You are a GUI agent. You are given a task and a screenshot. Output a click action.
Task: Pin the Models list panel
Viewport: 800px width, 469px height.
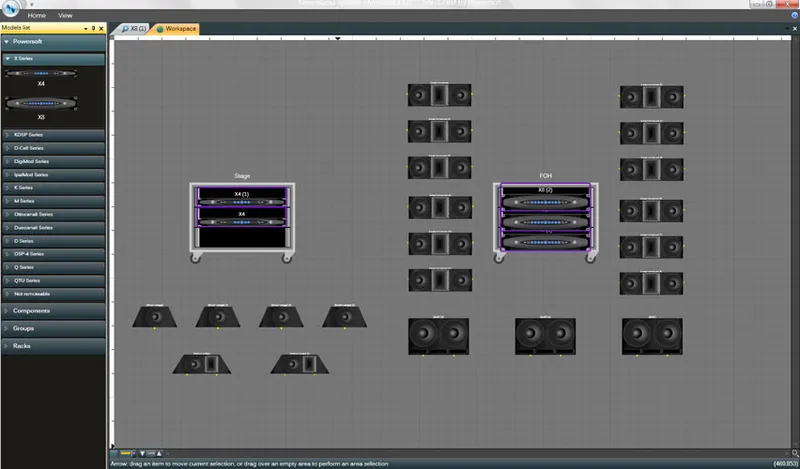pyautogui.click(x=93, y=29)
